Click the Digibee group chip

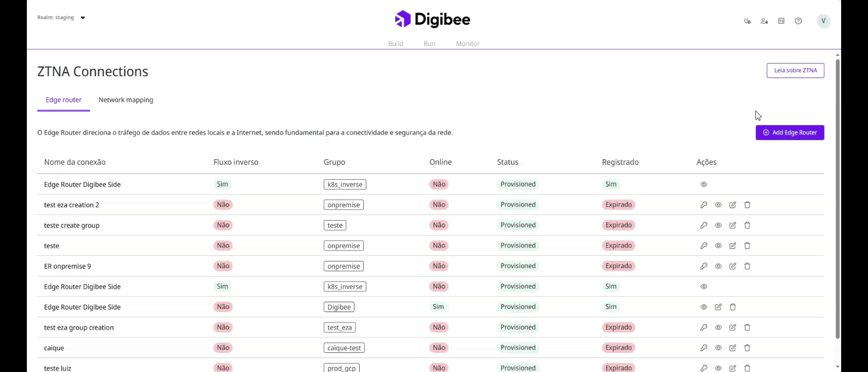[x=339, y=307]
